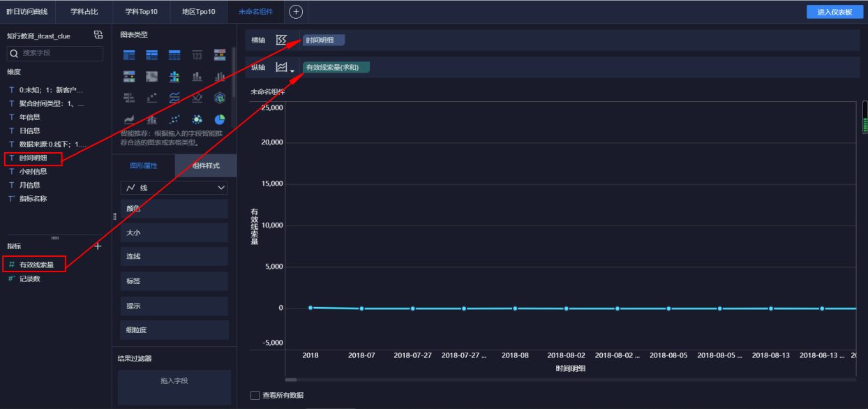Open the 学科Top10 tab
Image resolution: width=868 pixels, height=409 pixels.
click(x=142, y=12)
